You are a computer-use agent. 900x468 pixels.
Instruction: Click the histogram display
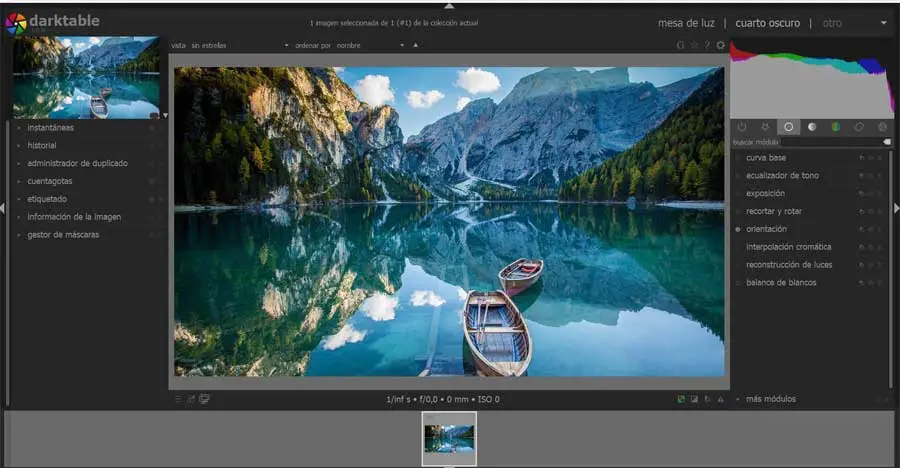(812, 79)
